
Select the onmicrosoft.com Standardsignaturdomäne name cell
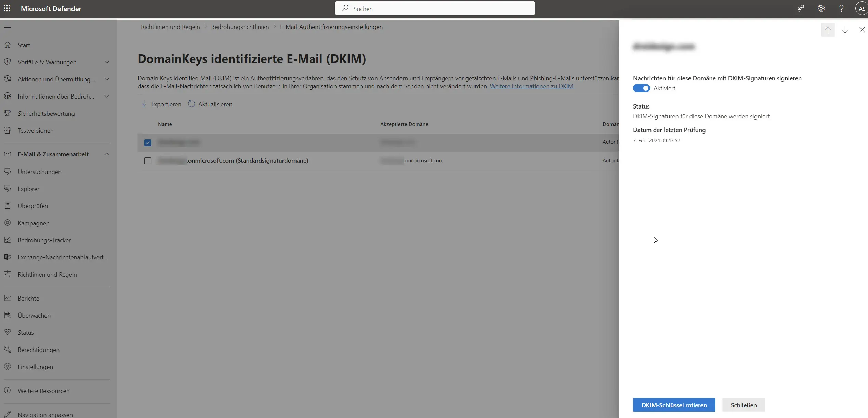pos(233,160)
